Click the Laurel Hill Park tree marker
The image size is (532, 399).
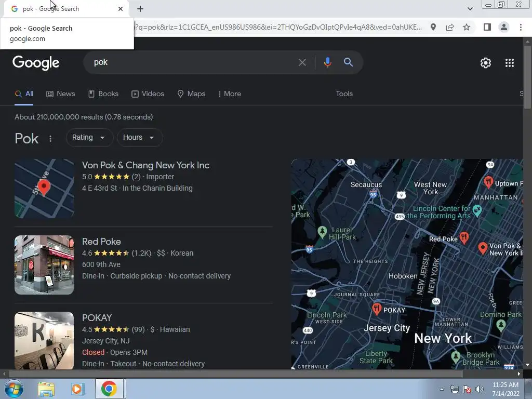(x=322, y=232)
